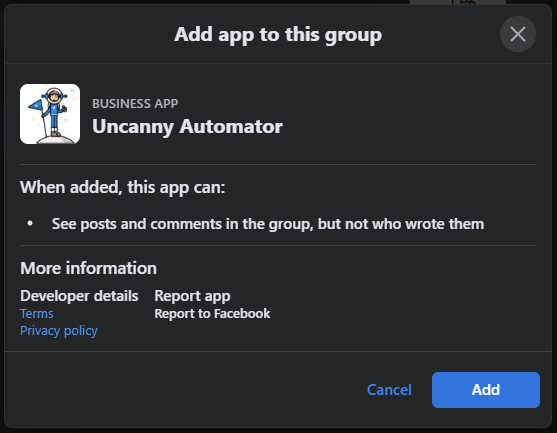Open the developer Terms link

pos(37,314)
